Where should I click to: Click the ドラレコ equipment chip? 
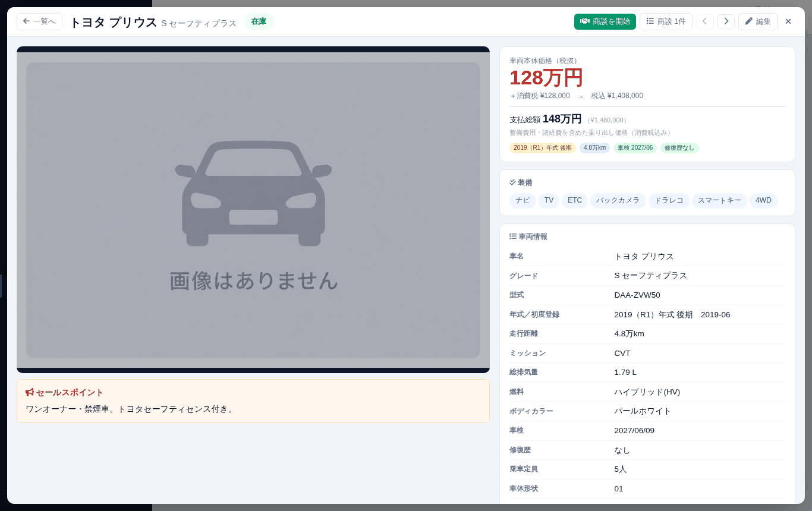669,201
